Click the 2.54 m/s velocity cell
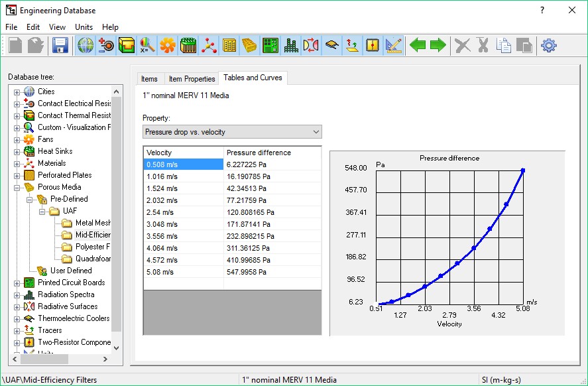The width and height of the screenshot is (588, 386). [x=184, y=212]
